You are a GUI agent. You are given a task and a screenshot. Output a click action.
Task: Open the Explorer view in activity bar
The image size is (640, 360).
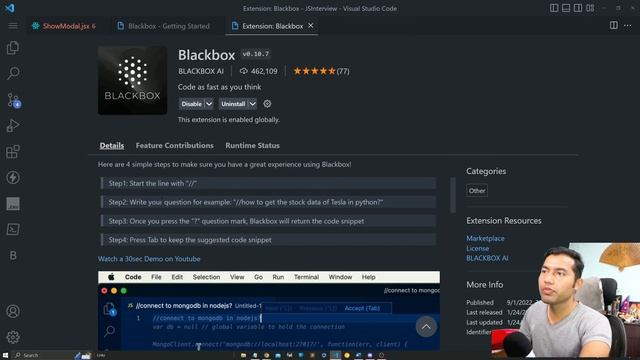point(13,48)
